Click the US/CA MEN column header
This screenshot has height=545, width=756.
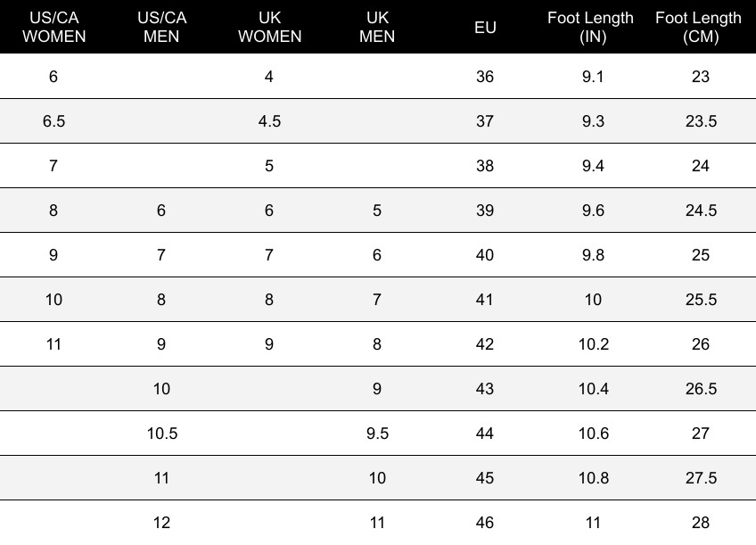click(x=161, y=27)
